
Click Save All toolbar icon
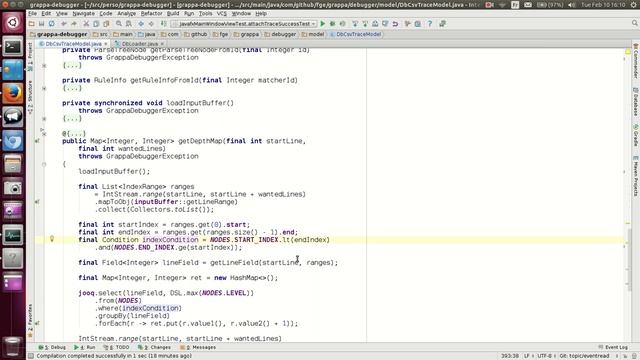click(x=41, y=24)
